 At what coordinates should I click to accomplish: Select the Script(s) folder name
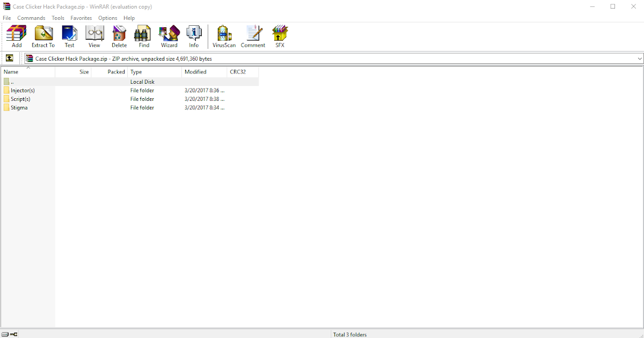coord(20,99)
